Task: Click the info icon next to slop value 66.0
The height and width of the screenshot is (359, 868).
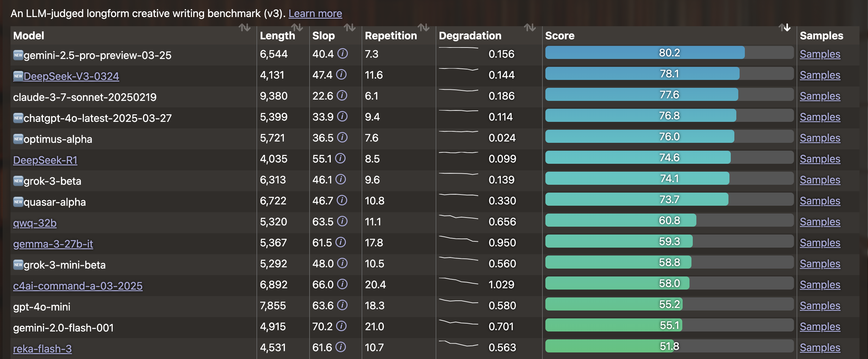Action: [342, 284]
